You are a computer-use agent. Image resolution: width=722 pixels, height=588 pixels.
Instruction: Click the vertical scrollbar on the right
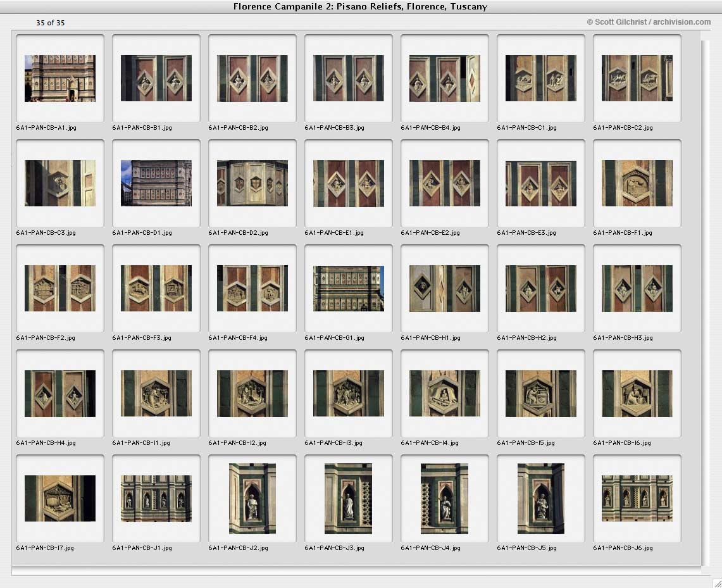pos(706,303)
